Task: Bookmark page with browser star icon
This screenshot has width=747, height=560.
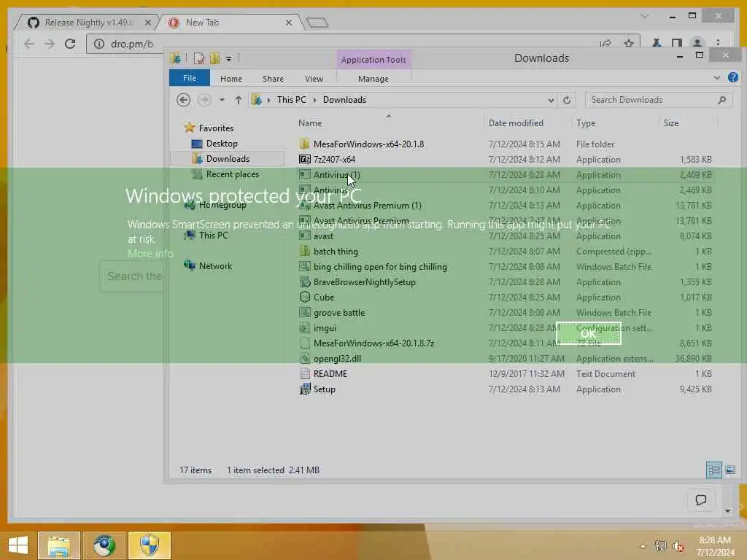Action: pos(629,43)
